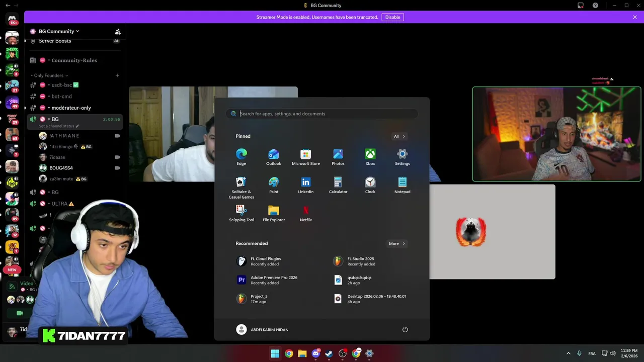This screenshot has width=644, height=362.
Task: Open Discord direct messages home icon
Action: tap(12, 19)
